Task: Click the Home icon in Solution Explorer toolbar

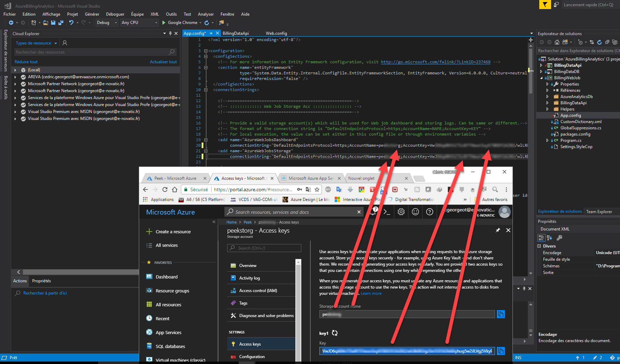Action: [x=557, y=42]
